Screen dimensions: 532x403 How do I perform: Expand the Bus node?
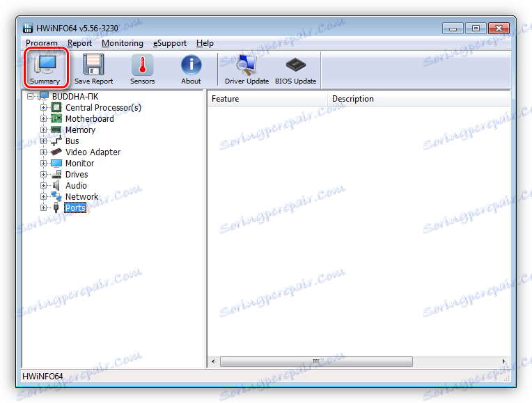[43, 141]
